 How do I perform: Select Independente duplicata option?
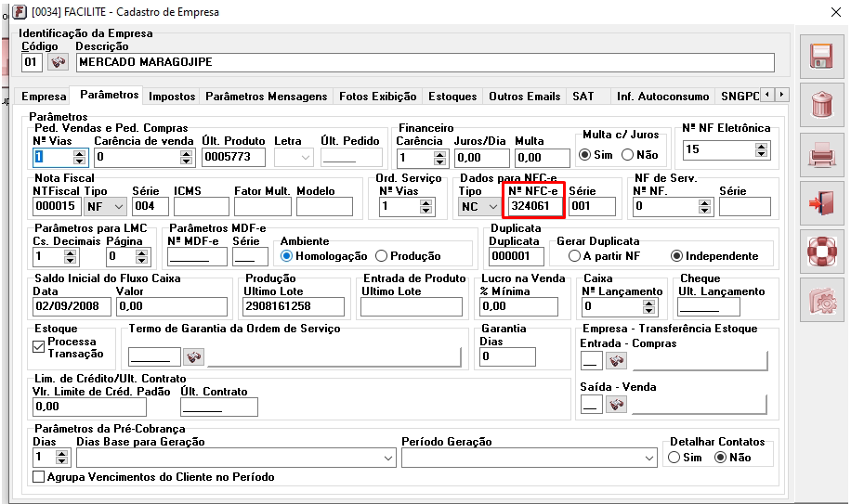[x=676, y=256]
